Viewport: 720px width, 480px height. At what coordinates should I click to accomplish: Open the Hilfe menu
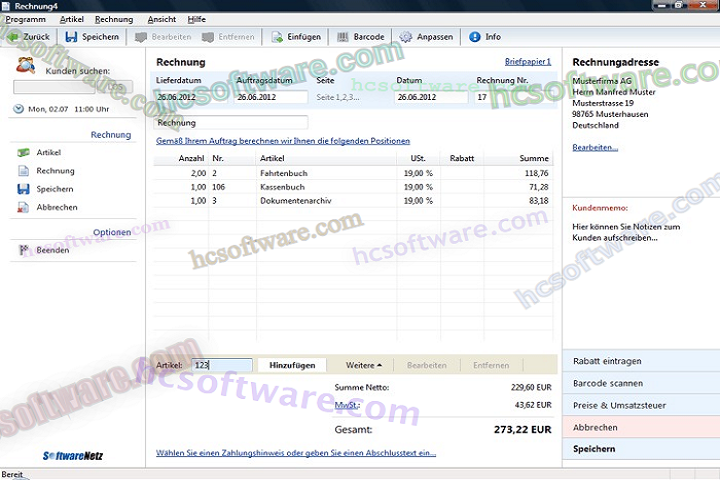point(197,19)
